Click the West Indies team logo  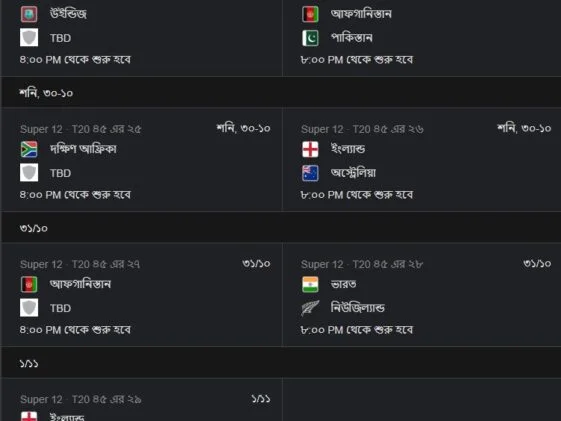click(29, 14)
